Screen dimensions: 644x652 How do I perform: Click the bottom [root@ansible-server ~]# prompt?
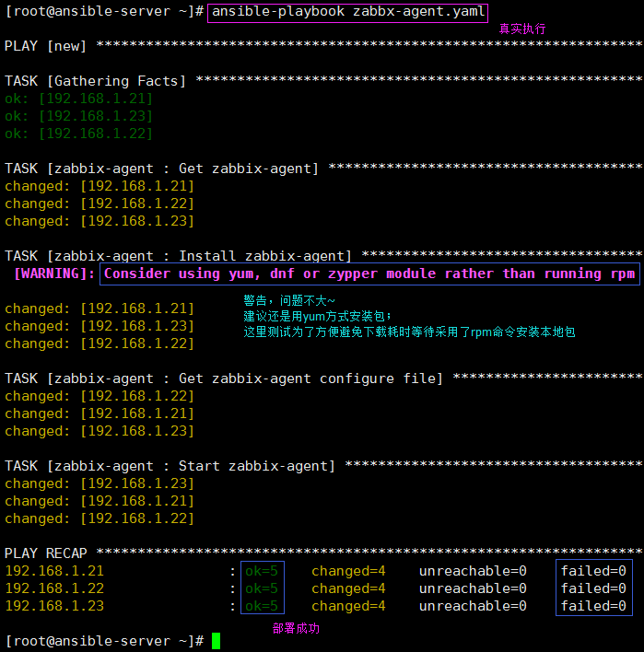[104, 641]
